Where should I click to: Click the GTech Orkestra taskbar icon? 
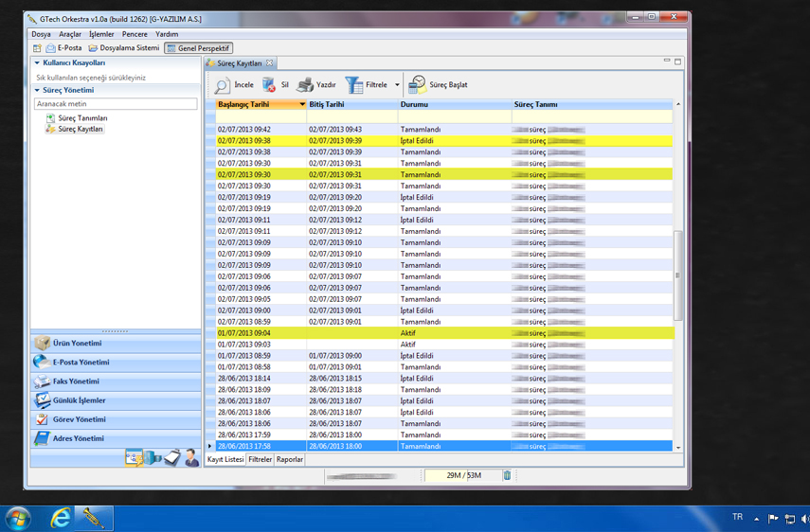[x=94, y=519]
